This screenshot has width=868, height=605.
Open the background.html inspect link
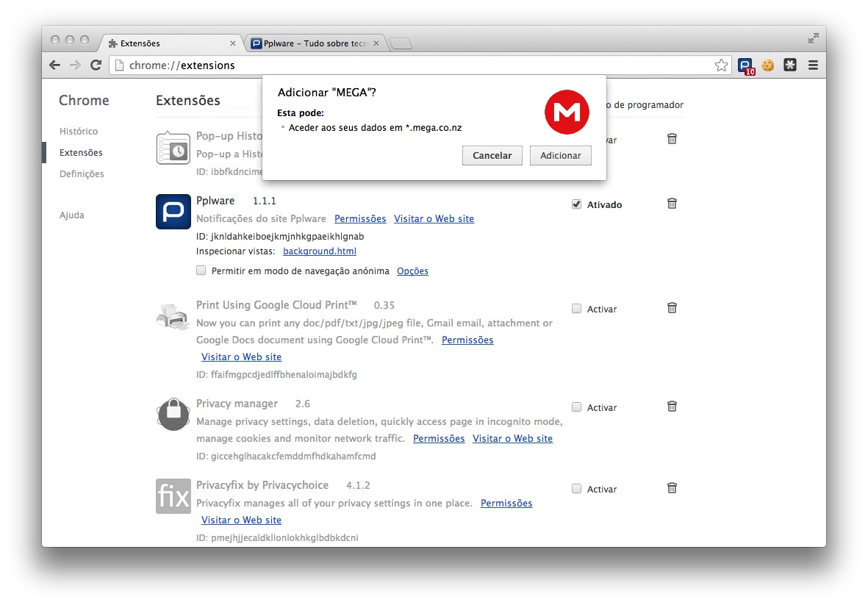[320, 251]
